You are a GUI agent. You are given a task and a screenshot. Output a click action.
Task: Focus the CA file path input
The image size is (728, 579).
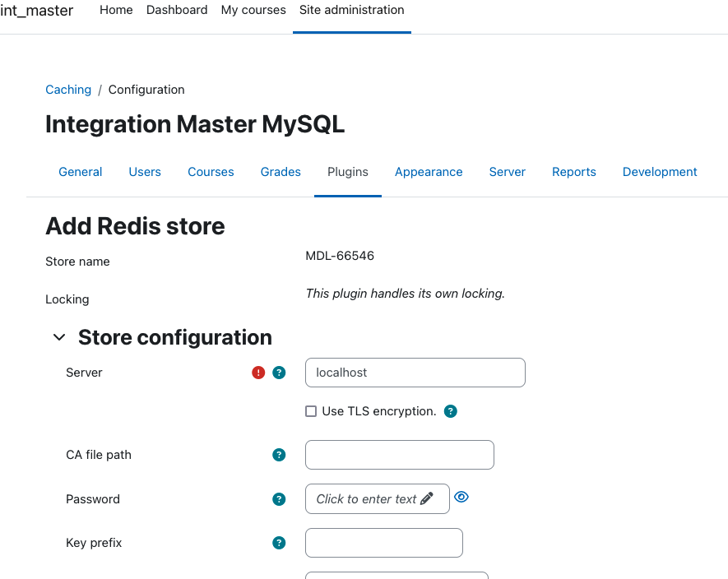pyautogui.click(x=400, y=455)
